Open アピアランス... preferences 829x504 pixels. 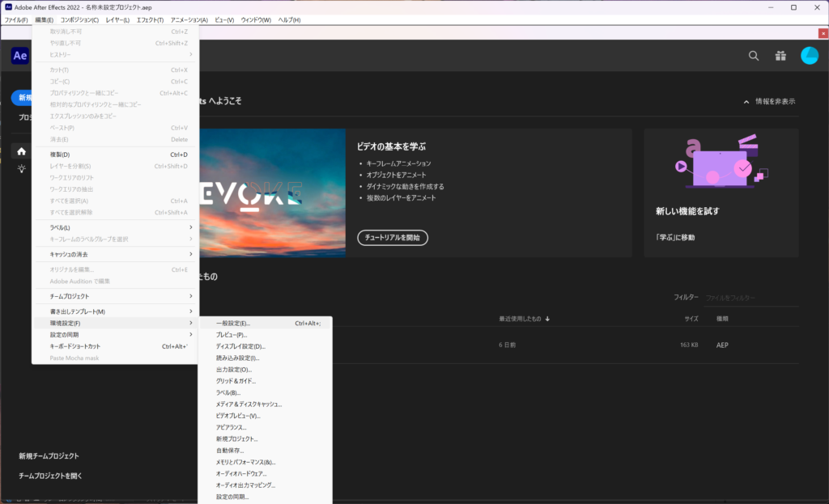pyautogui.click(x=266, y=427)
